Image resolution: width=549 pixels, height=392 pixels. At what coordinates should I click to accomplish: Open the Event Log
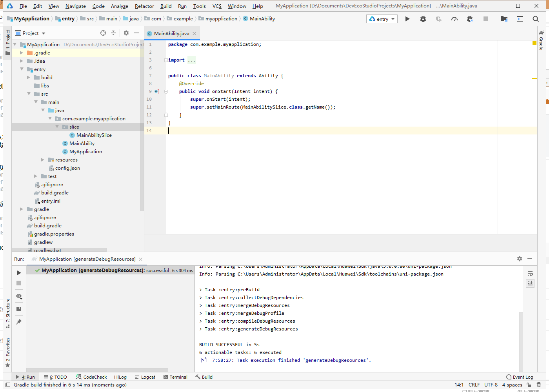click(520, 377)
